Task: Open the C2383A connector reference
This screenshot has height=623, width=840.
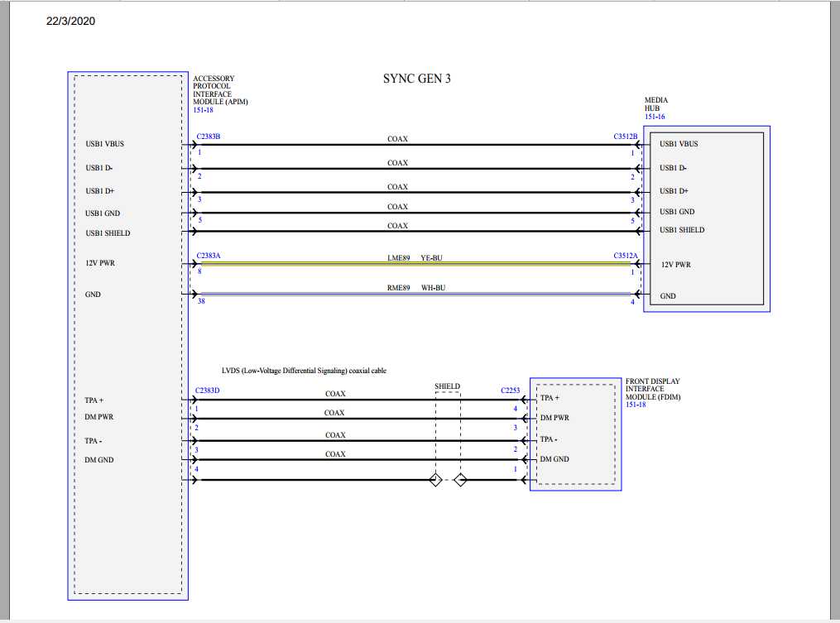Action: pos(209,256)
